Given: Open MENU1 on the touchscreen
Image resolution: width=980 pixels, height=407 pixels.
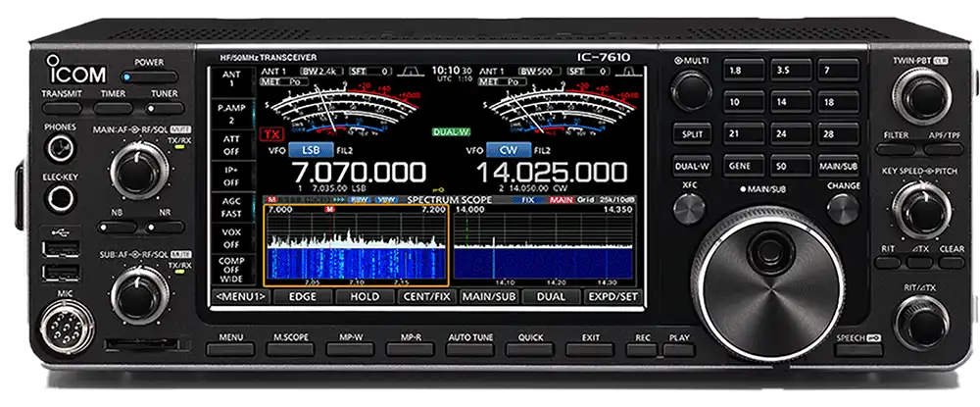Looking at the screenshot, I should (235, 295).
